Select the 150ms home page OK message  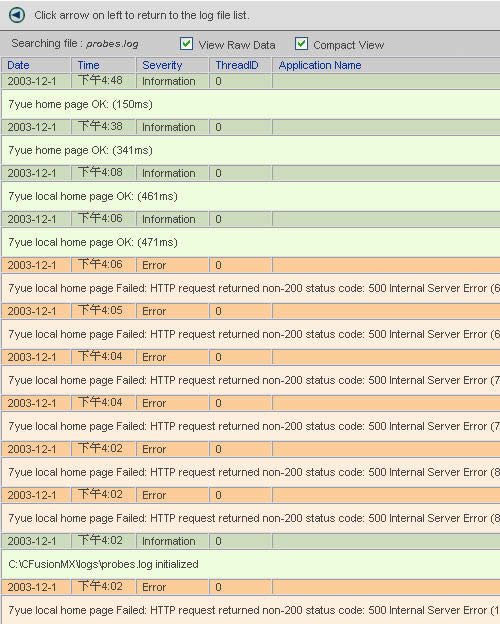80,104
